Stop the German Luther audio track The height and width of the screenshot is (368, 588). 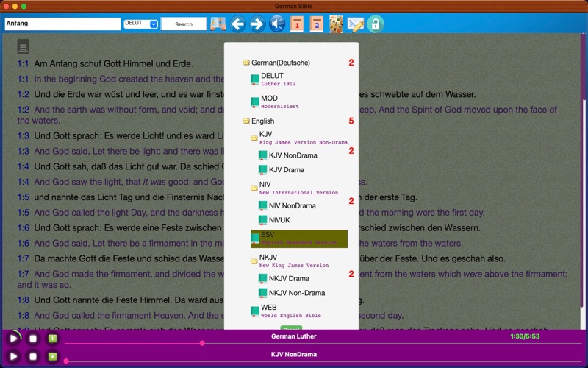pos(33,339)
